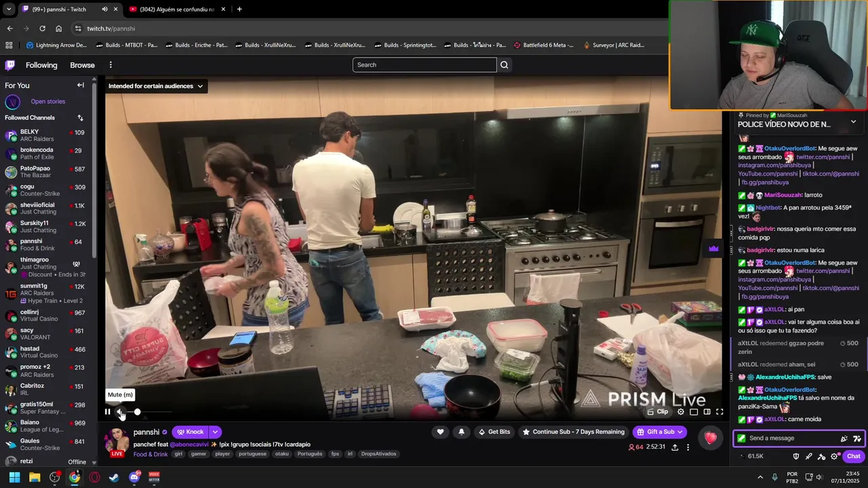Screen dimensions: 868x488
Task: Open File Explorer from the taskbar
Action: point(35,477)
